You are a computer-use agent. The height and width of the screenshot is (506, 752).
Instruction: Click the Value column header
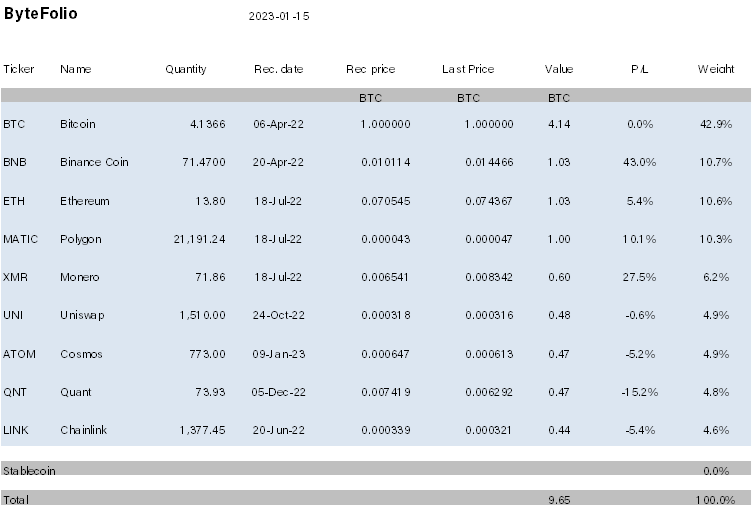point(559,69)
